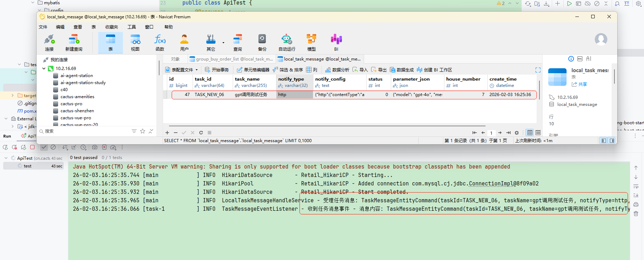
Task: Open the 连接 (Connection) tool
Action: 49,43
